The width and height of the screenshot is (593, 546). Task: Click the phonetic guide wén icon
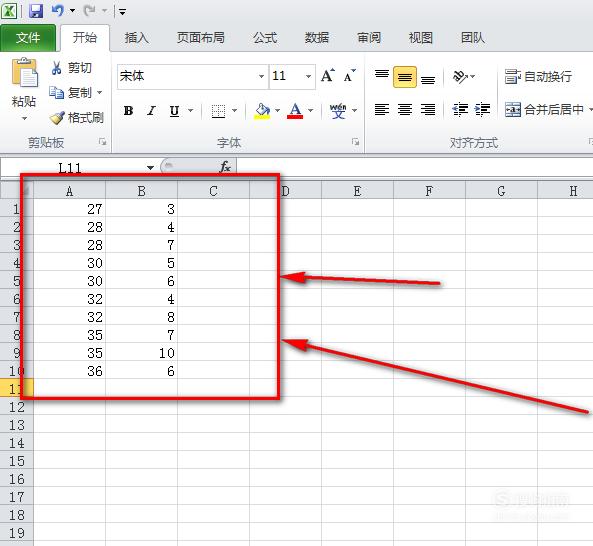(x=338, y=111)
